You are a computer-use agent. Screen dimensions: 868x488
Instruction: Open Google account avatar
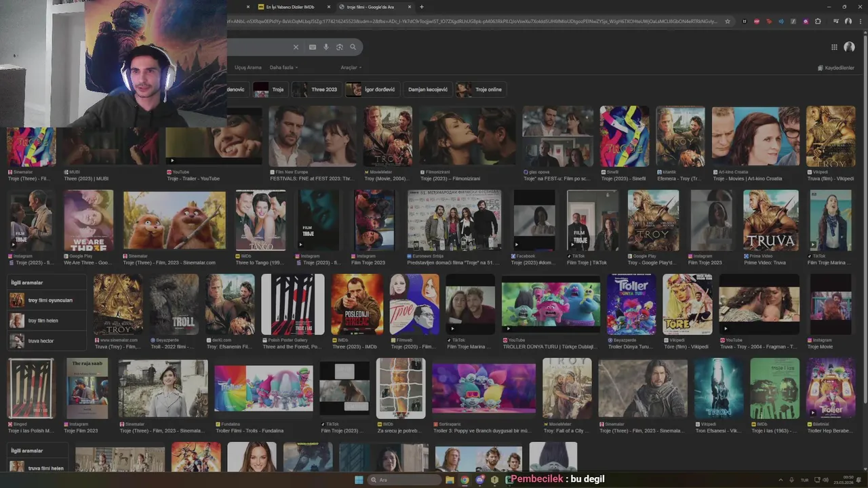point(849,47)
